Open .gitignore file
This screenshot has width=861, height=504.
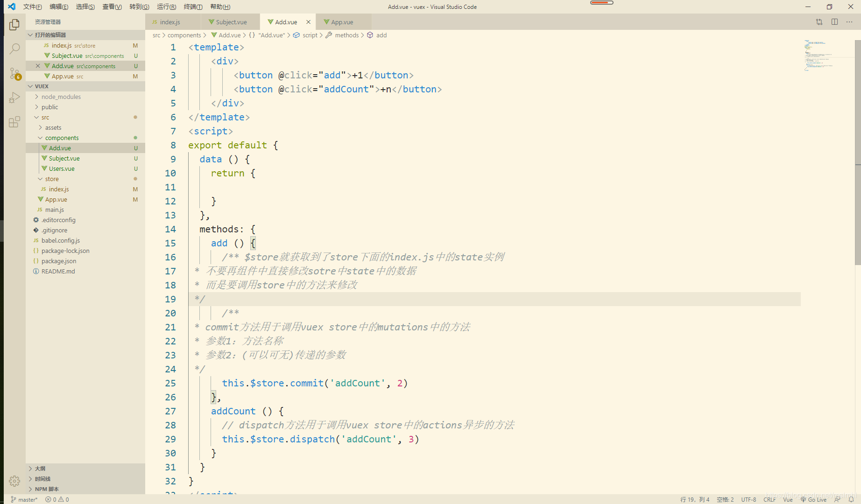pyautogui.click(x=85, y=230)
